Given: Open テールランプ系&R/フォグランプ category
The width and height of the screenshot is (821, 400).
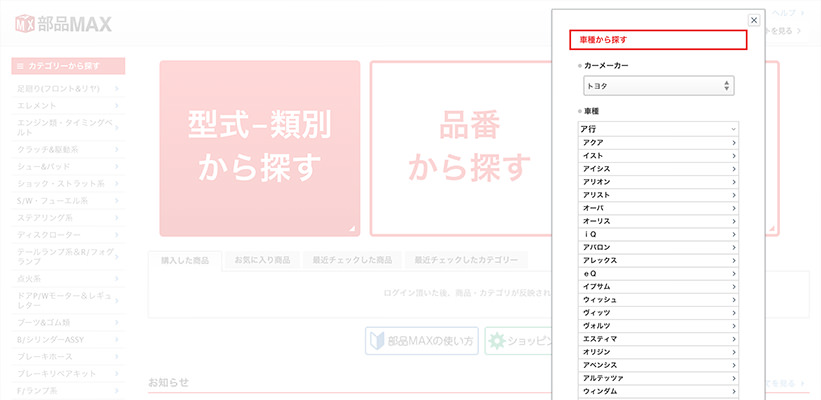Looking at the screenshot, I should pyautogui.click(x=68, y=257).
